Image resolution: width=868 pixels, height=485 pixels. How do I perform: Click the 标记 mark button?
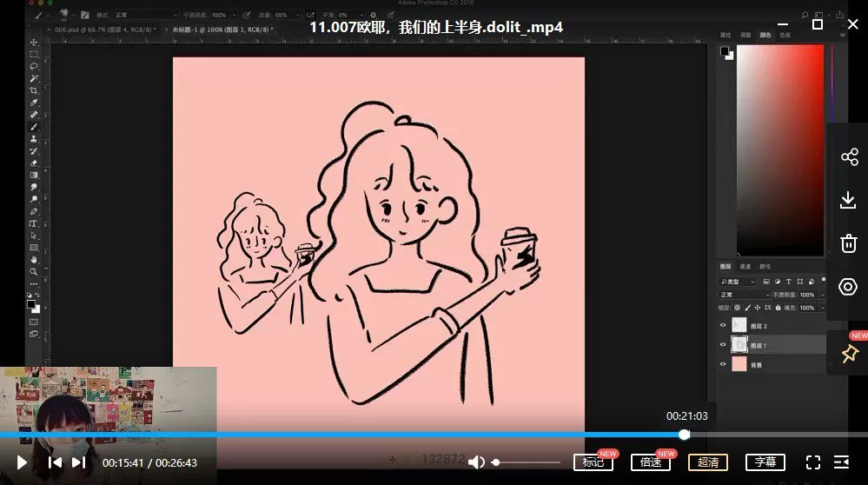tap(593, 462)
